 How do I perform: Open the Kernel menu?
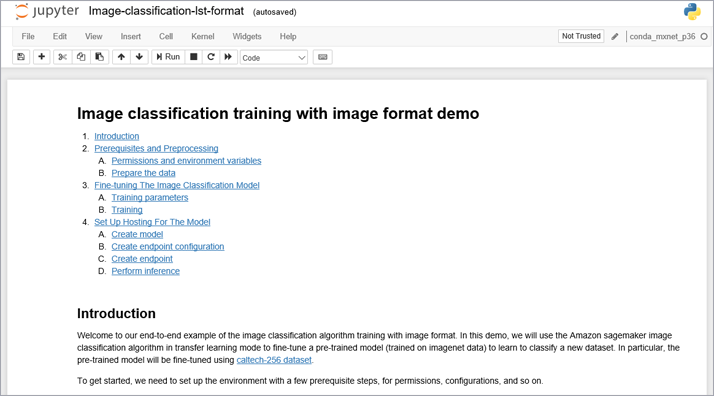[x=203, y=36]
